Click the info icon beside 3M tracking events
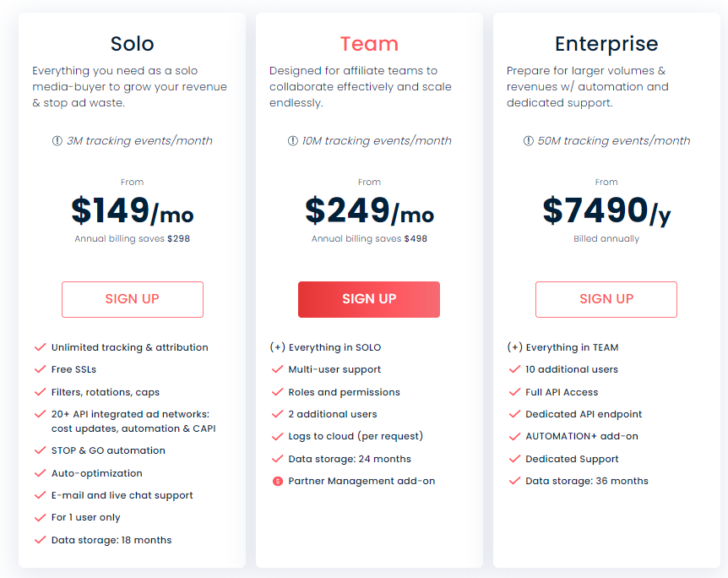This screenshot has width=728, height=578. coord(57,140)
